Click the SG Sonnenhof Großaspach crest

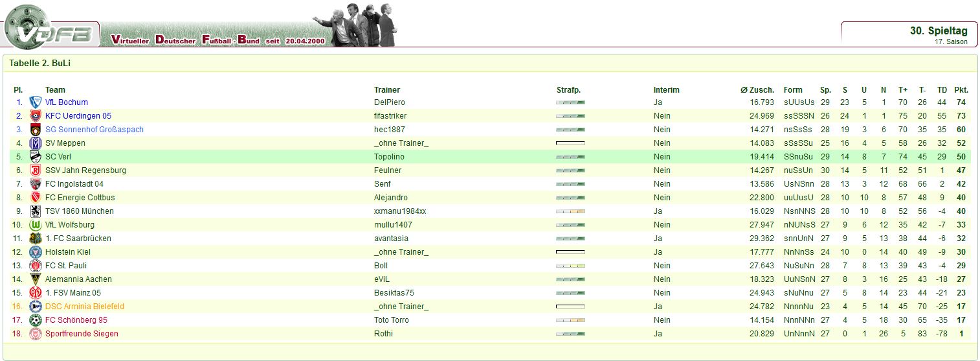tap(36, 130)
